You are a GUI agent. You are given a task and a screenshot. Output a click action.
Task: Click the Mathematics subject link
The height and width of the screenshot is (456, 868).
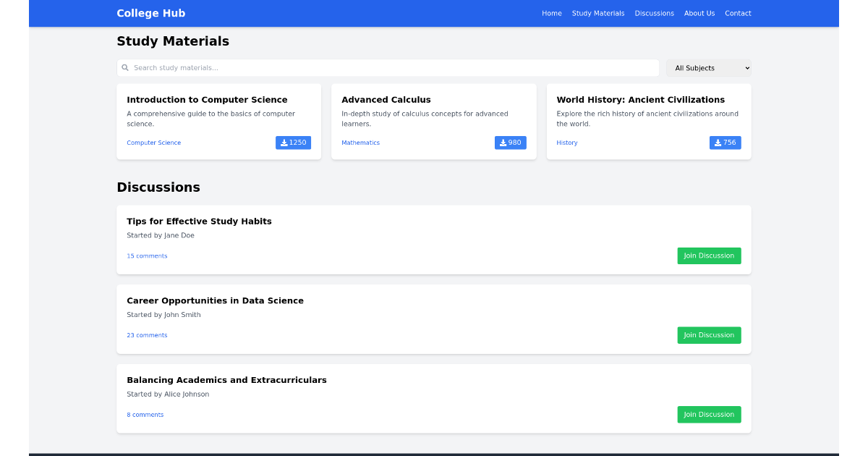pos(360,143)
